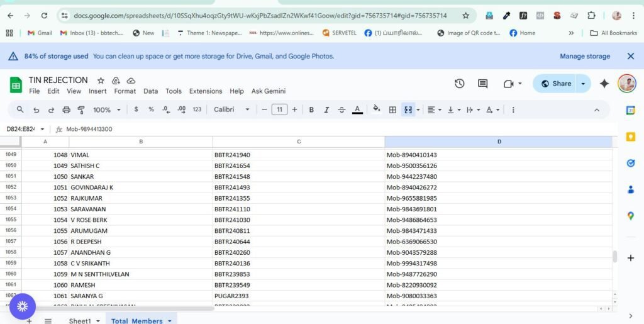The image size is (644, 324).
Task: Star the TIN REJECTION document
Action: 101,81
